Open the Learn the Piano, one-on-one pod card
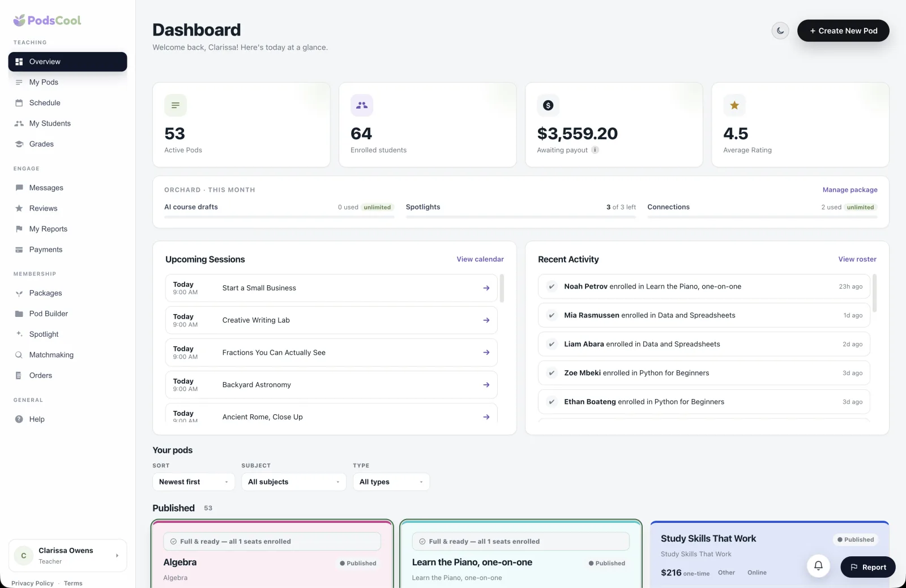The width and height of the screenshot is (906, 588). point(521,555)
